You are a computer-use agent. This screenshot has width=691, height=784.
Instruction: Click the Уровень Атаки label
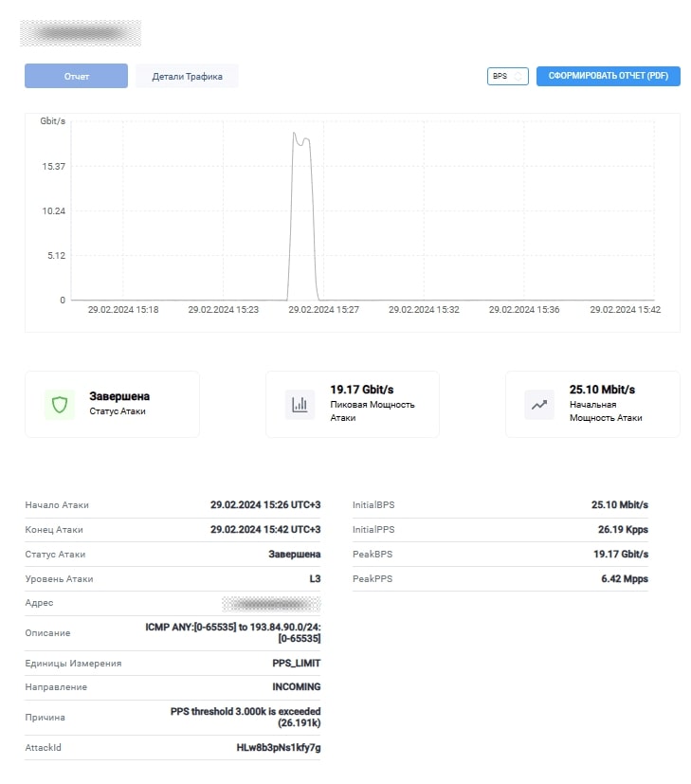[59, 579]
